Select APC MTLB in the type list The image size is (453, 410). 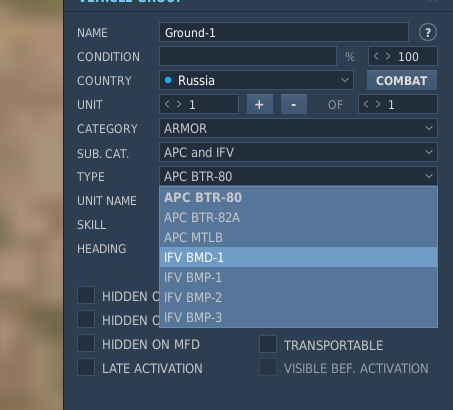298,237
